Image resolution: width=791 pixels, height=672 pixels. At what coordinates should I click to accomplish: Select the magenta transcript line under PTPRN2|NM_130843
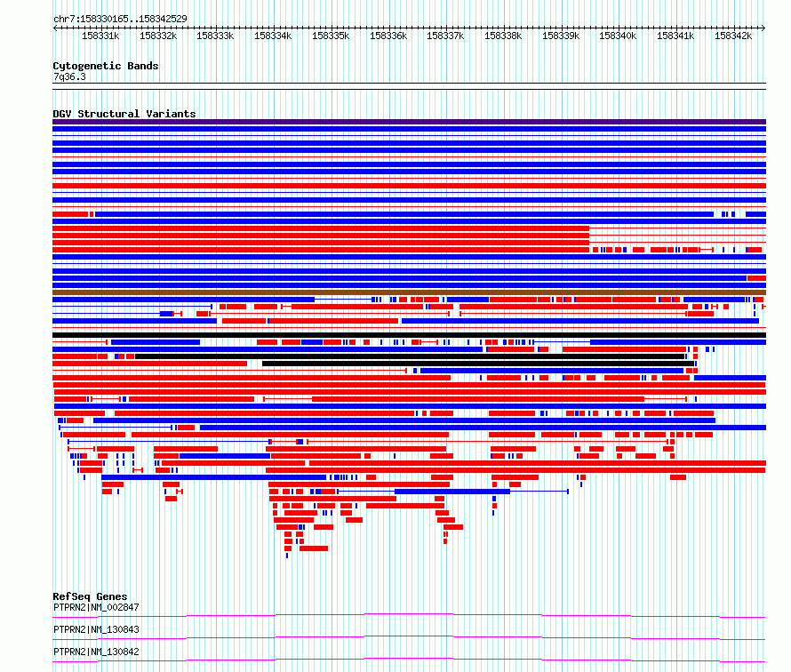coord(409,637)
